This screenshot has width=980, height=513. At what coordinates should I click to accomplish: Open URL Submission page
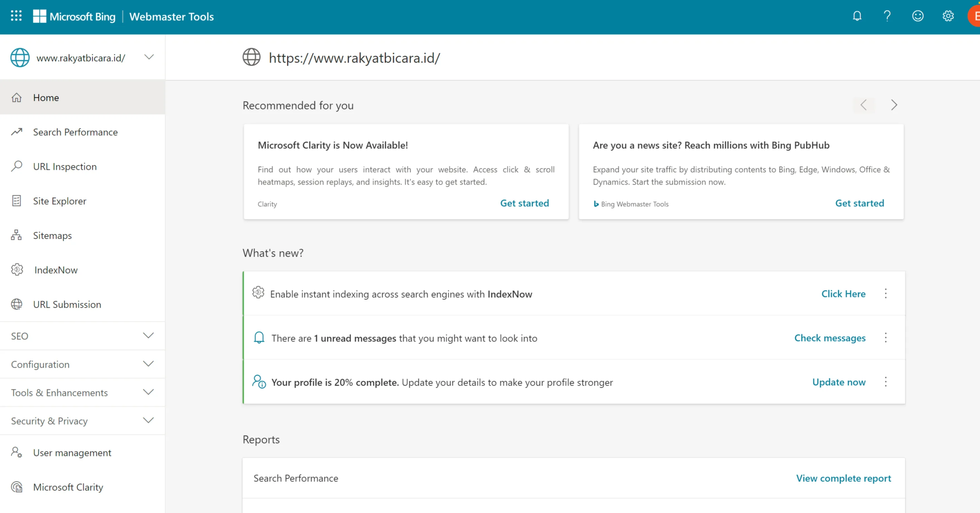pyautogui.click(x=83, y=304)
